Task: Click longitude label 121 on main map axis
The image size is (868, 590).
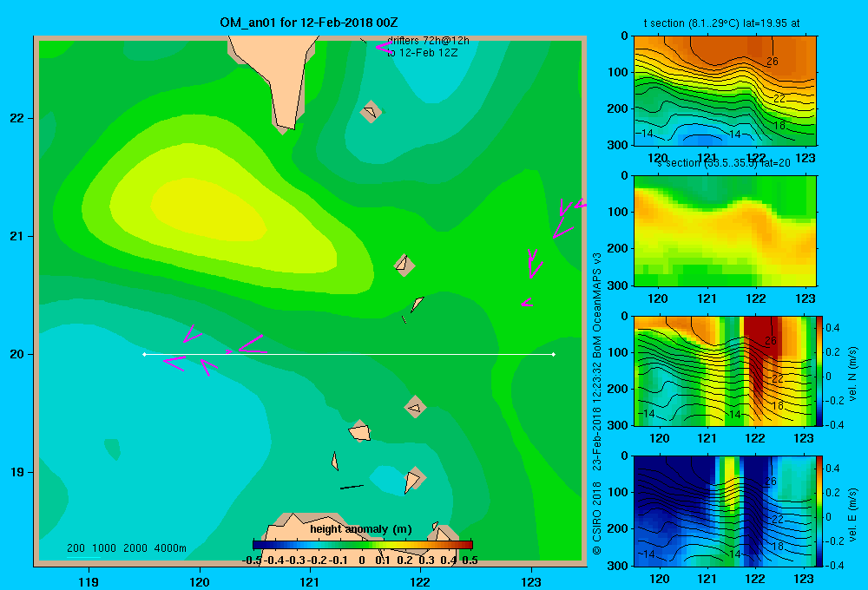Action: click(x=310, y=581)
